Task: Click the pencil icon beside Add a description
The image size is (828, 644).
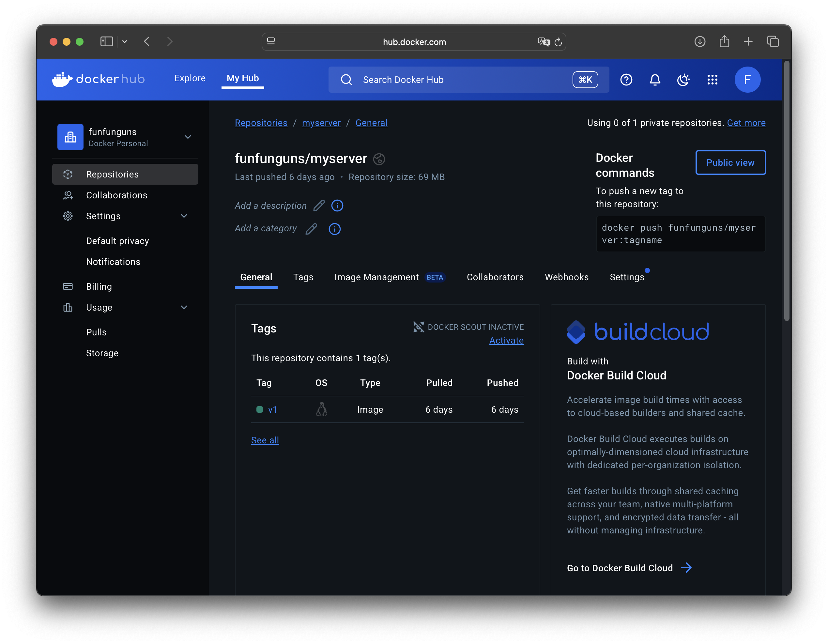Action: tap(319, 206)
